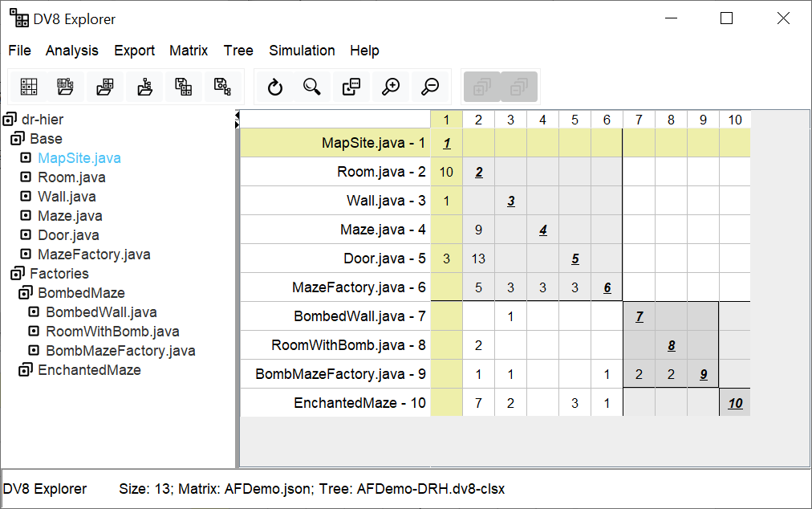Image resolution: width=812 pixels, height=509 pixels.
Task: Collapse the Factories group node
Action: click(x=18, y=273)
